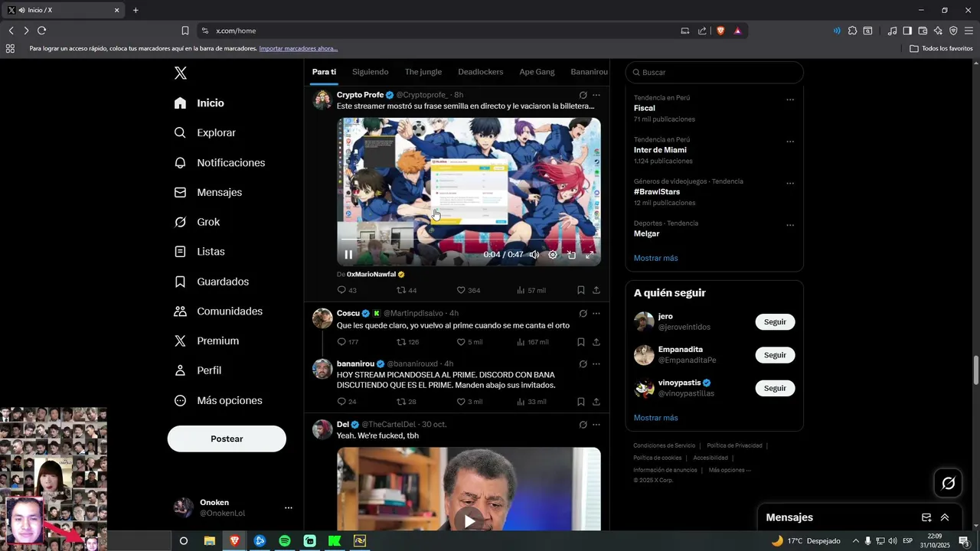The height and width of the screenshot is (551, 980).
Task: Open Spotify from the taskbar
Action: (x=285, y=541)
